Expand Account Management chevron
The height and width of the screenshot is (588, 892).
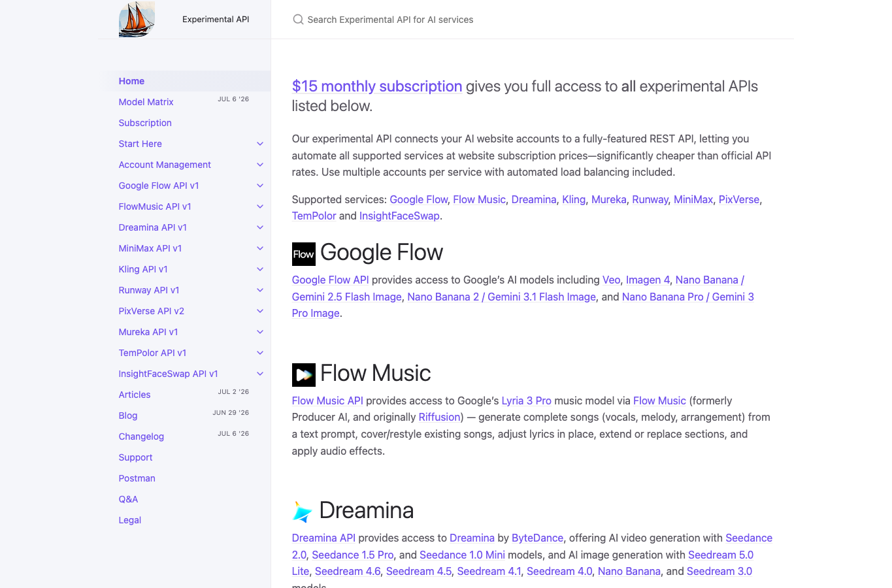point(260,165)
